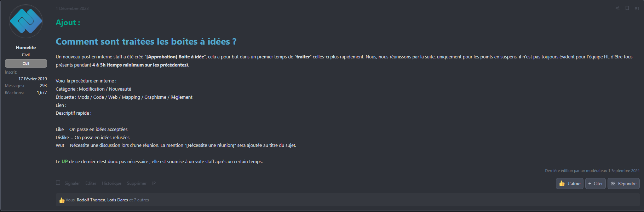This screenshot has width=644, height=212.
Task: Click the IP link
Action: (x=154, y=183)
